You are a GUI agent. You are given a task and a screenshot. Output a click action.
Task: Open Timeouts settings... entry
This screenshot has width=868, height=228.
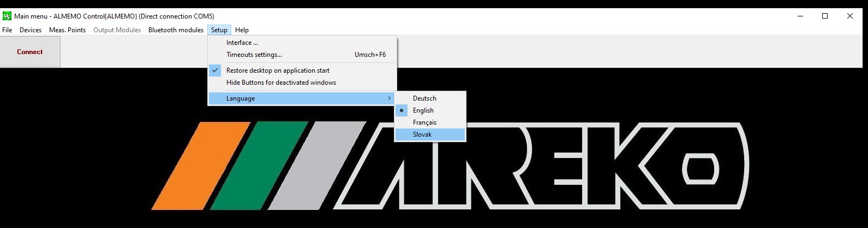pyautogui.click(x=302, y=55)
